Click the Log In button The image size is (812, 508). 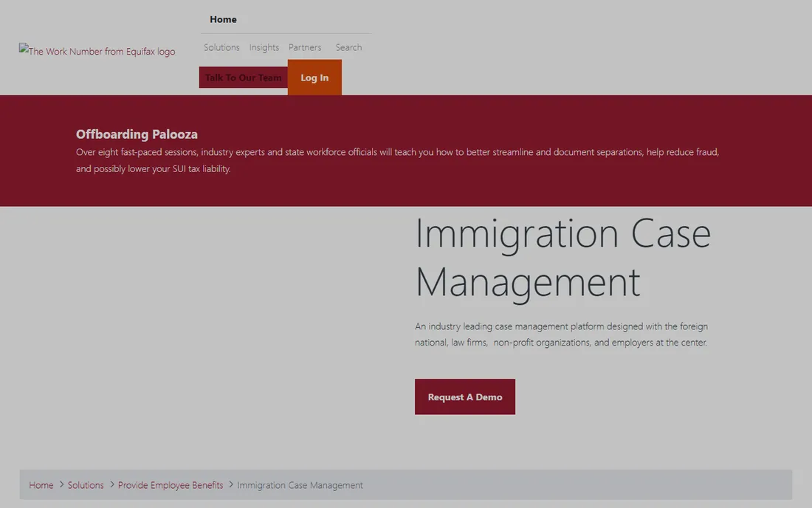click(315, 77)
